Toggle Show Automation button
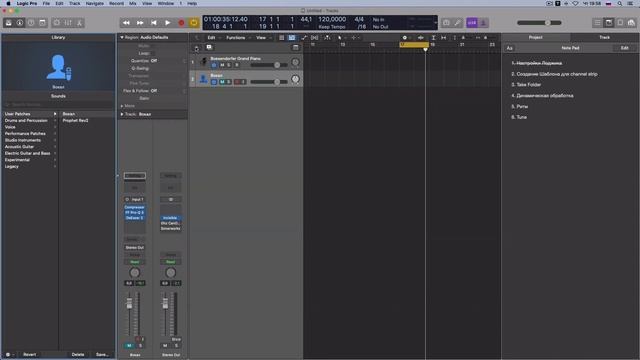Image resolution: width=640 pixels, height=360 pixels. pos(304,38)
